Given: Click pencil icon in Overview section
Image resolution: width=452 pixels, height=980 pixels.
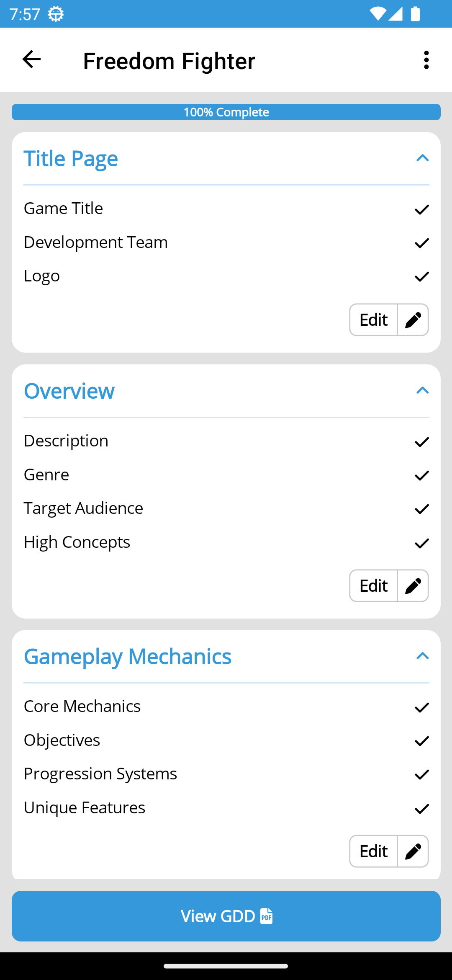Looking at the screenshot, I should coord(413,586).
